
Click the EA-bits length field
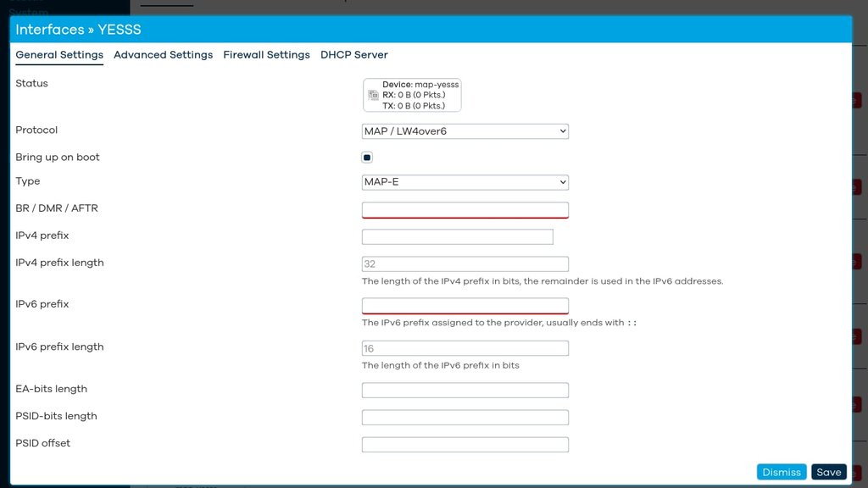(465, 390)
